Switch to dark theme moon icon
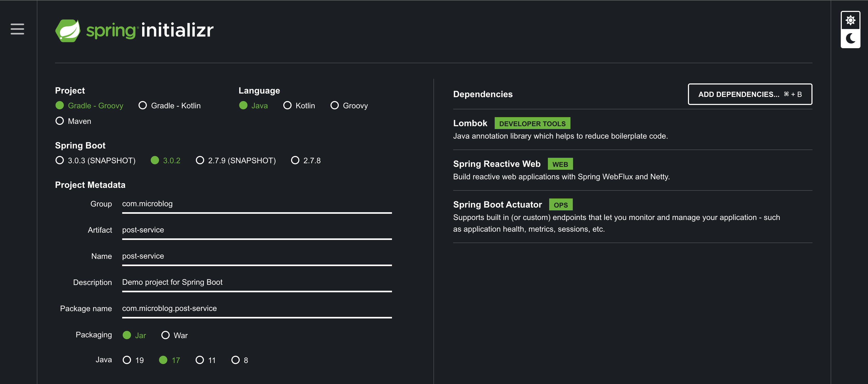This screenshot has height=384, width=868. coord(850,39)
